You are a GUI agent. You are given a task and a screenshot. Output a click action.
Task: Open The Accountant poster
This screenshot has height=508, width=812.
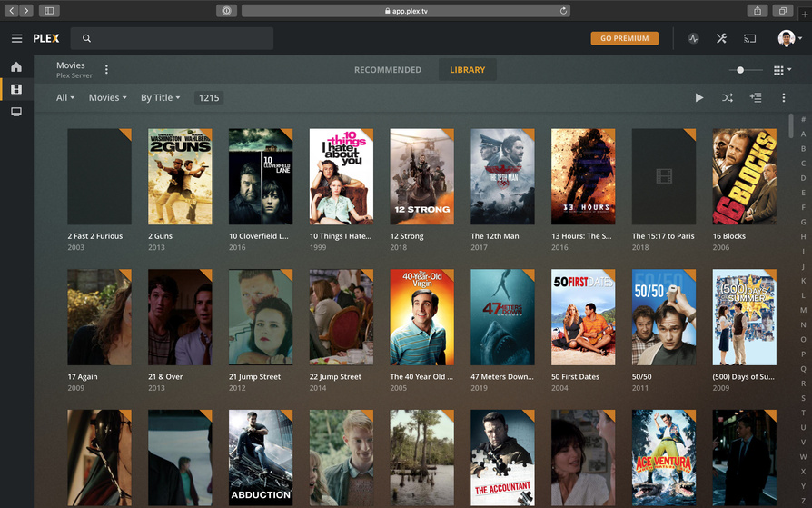502,458
